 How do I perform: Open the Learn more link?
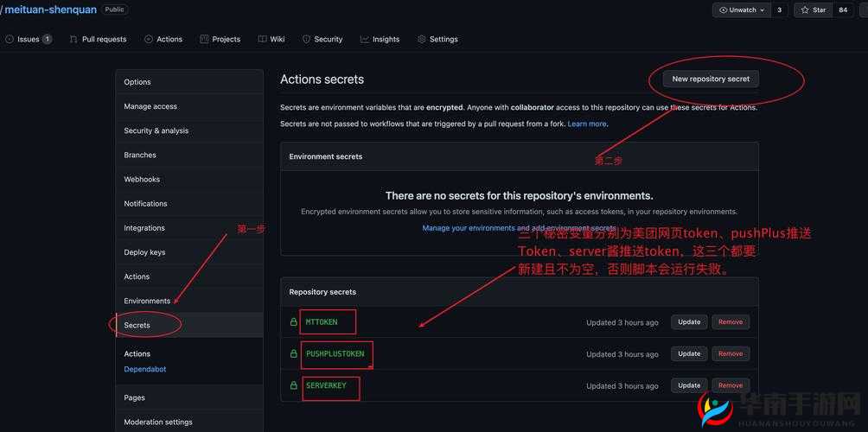tap(587, 124)
